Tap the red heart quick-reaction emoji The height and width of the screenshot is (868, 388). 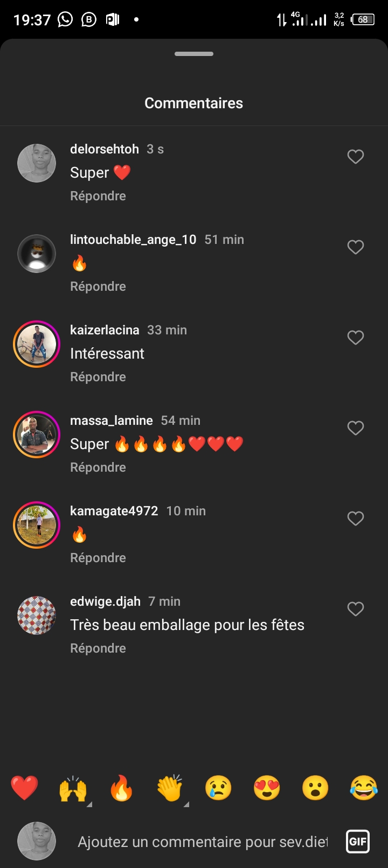[24, 788]
